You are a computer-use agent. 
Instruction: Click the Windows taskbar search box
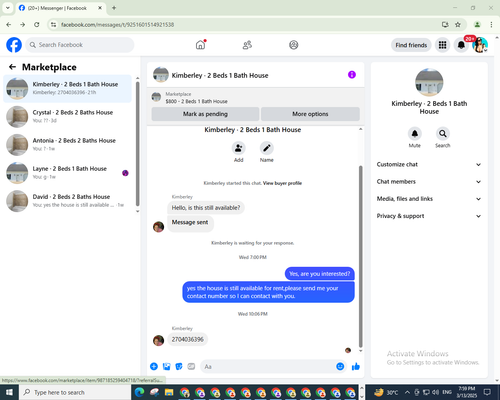tap(74, 392)
